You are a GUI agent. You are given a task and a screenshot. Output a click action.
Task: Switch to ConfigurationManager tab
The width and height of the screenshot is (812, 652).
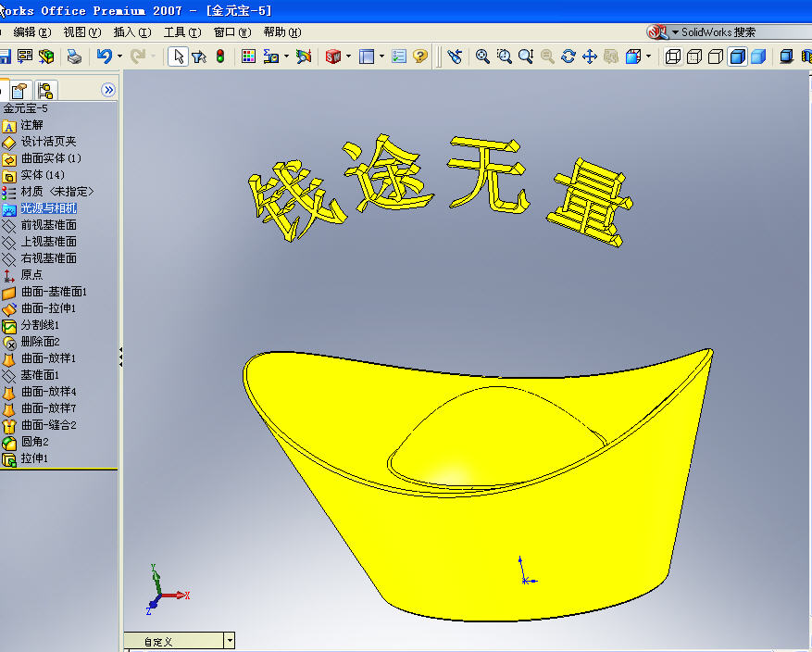tap(45, 90)
